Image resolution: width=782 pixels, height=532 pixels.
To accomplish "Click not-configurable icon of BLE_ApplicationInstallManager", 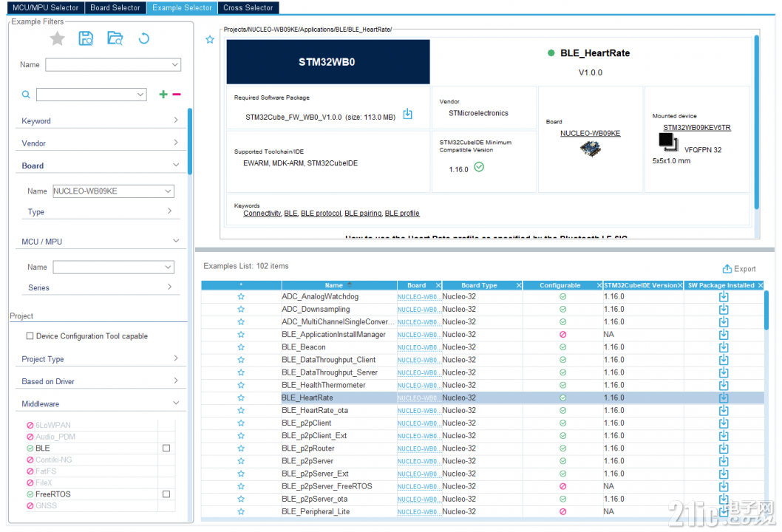I will pos(562,335).
